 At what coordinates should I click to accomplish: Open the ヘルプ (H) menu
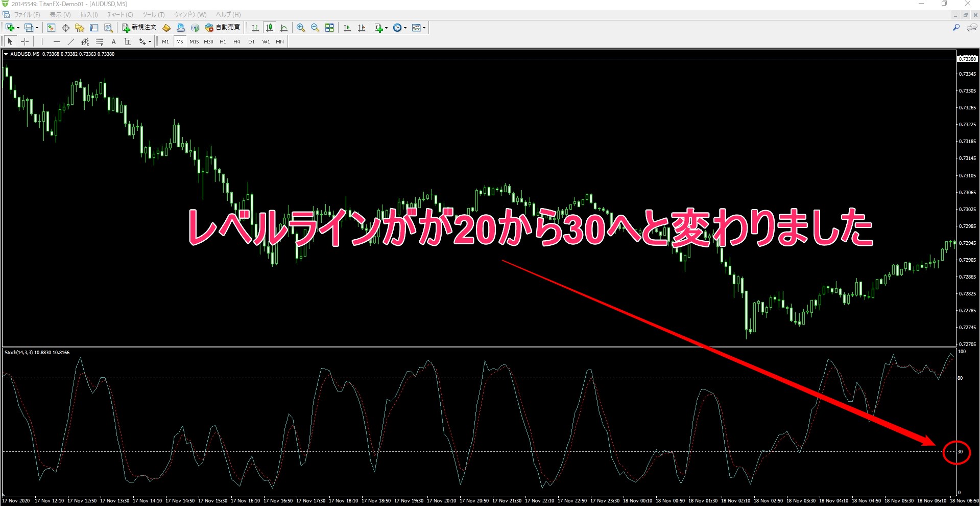[x=228, y=14]
